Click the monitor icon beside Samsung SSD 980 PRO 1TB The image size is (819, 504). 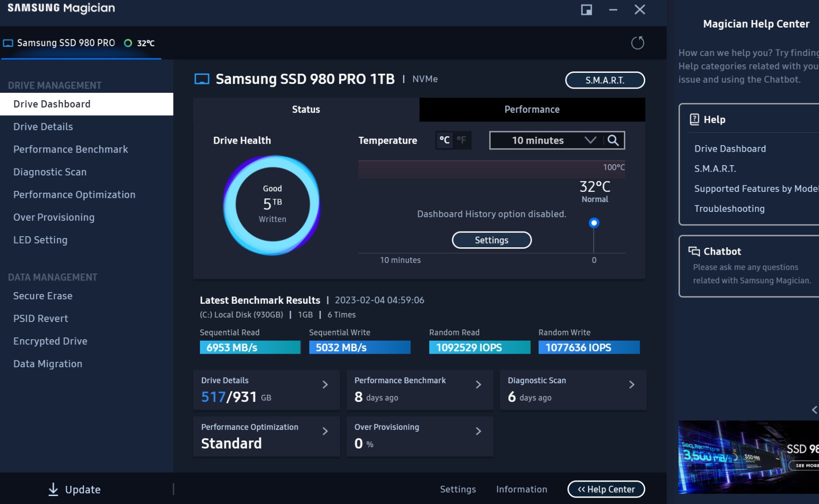[202, 79]
